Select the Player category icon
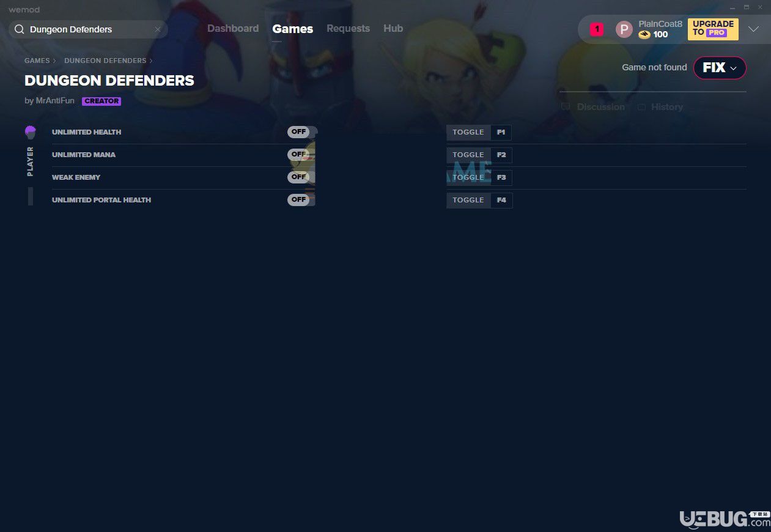This screenshot has height=532, width=771. (31, 132)
